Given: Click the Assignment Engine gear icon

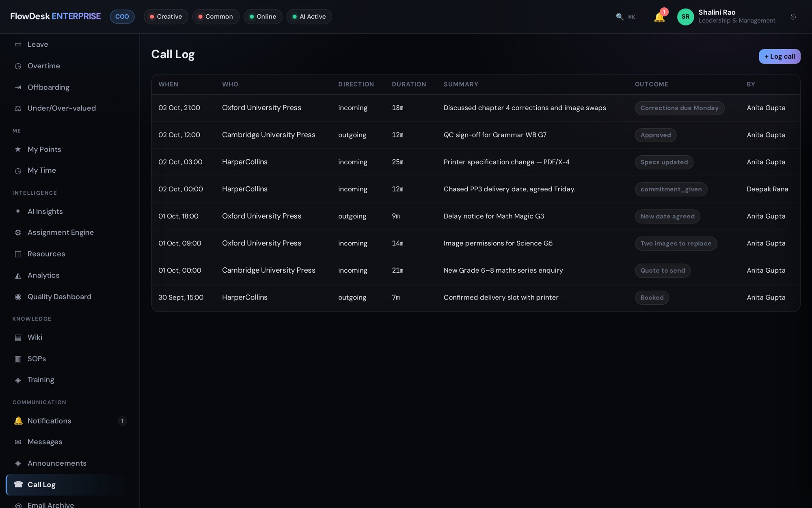Looking at the screenshot, I should pos(18,232).
